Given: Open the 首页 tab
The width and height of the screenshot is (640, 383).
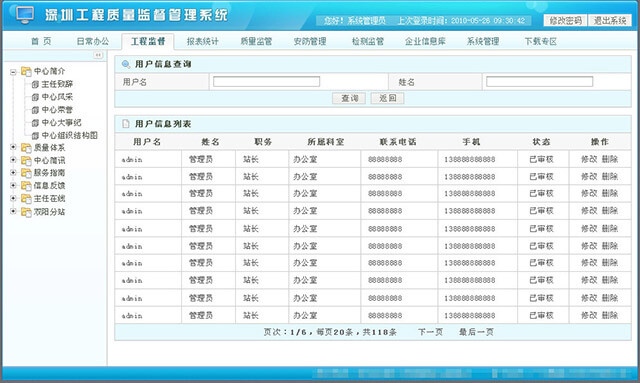Looking at the screenshot, I should click(41, 41).
